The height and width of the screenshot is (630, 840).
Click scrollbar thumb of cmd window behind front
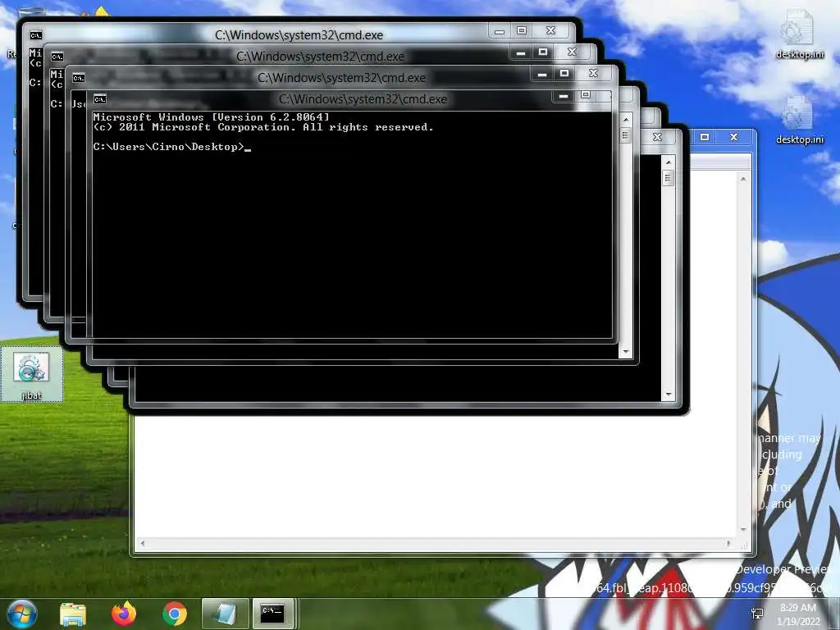pos(625,135)
